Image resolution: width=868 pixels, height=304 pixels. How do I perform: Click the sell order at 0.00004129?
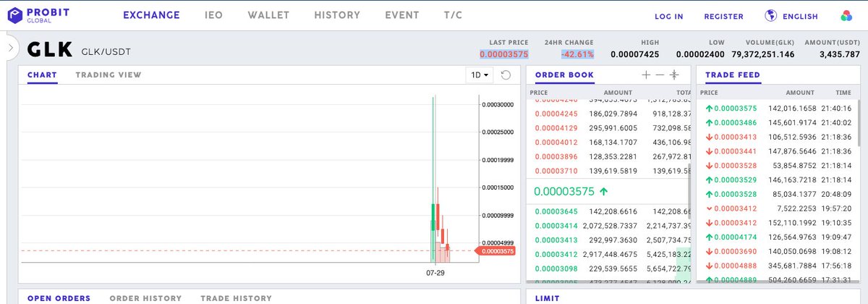tap(610, 128)
